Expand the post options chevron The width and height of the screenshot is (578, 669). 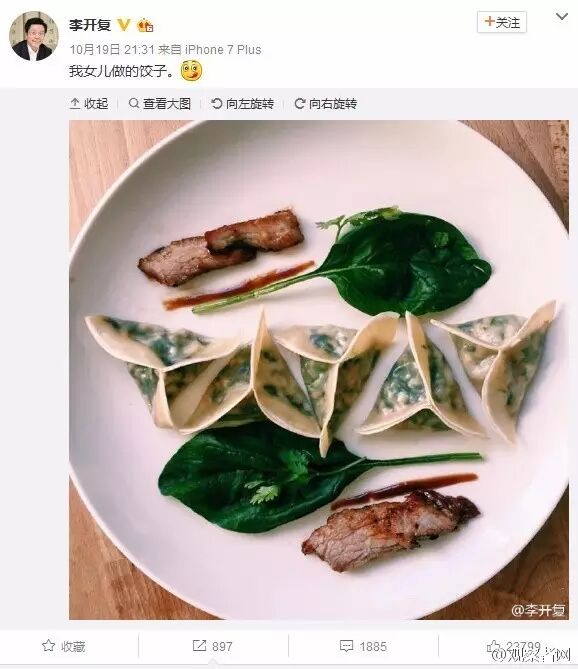(562, 17)
